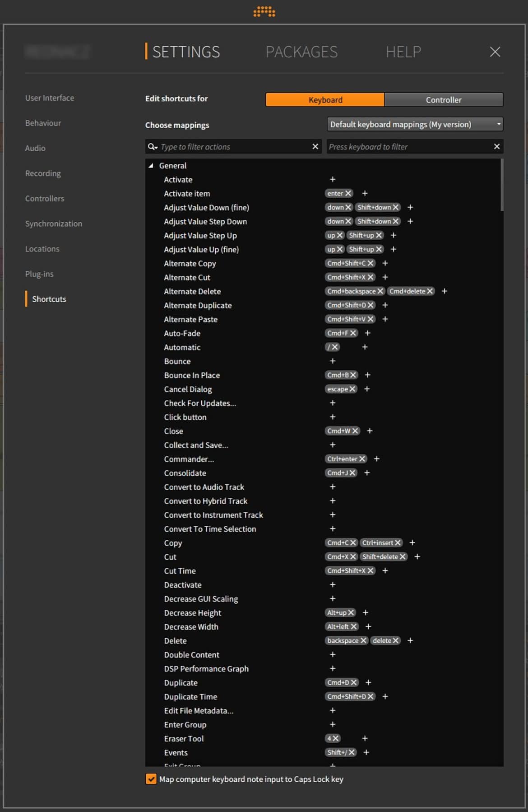This screenshot has height=812, width=528.
Task: Go to Audio settings
Action: [35, 148]
